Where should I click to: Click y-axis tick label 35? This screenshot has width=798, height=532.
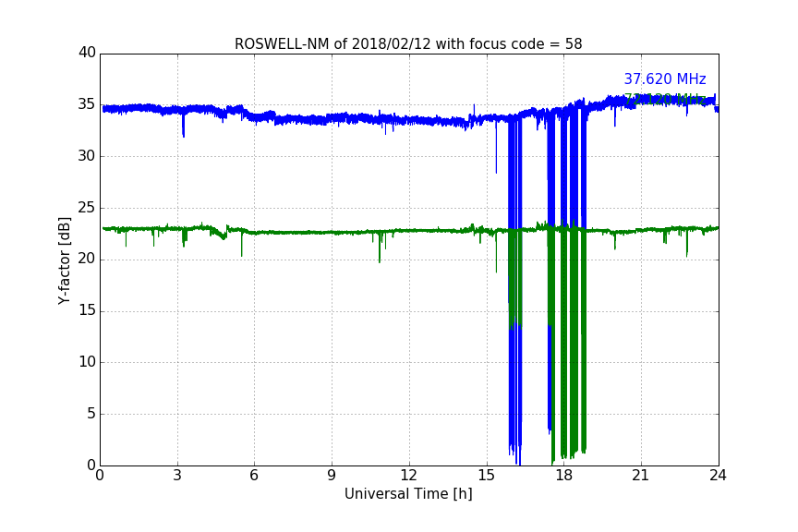tap(87, 104)
